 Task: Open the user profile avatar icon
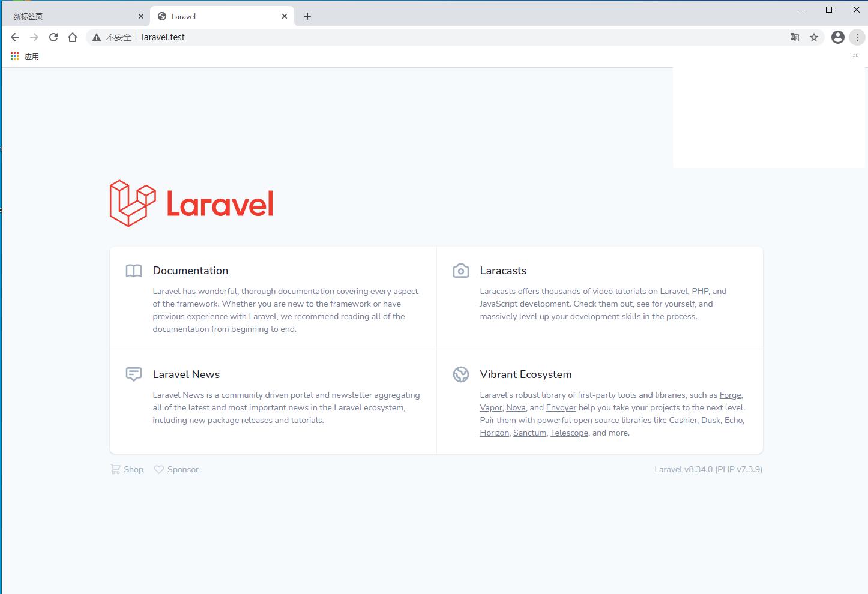(x=838, y=37)
